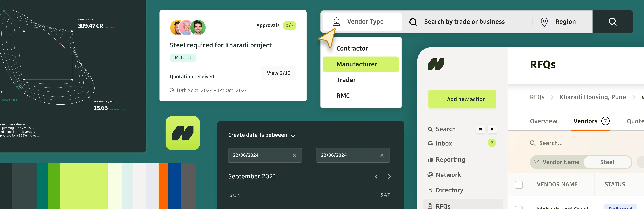The image size is (644, 209).
Task: Click the 15.65 avg vendor value
Action: point(100,108)
